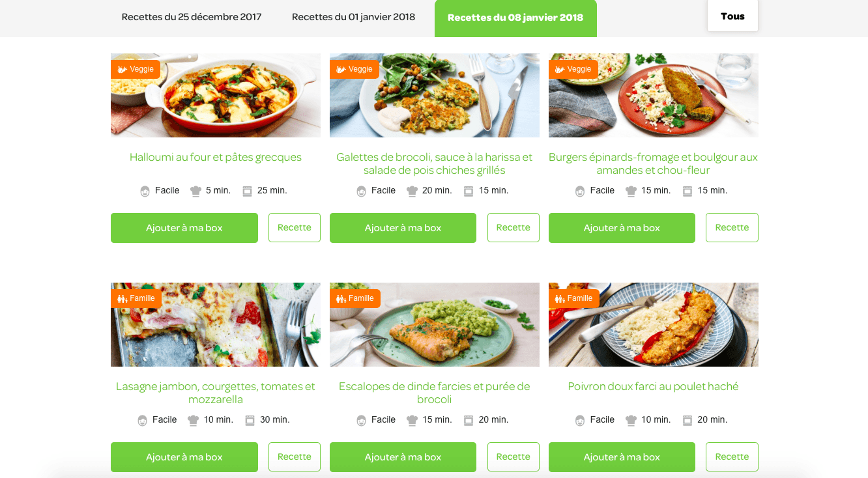This screenshot has width=868, height=478.
Task: Click the Famille badge on Poivron doux farci
Action: point(574,298)
